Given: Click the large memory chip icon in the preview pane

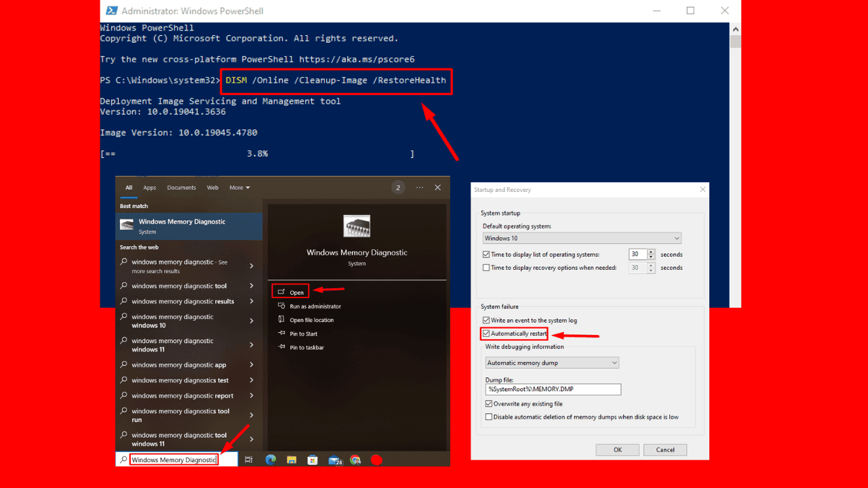Looking at the screenshot, I should point(357,226).
